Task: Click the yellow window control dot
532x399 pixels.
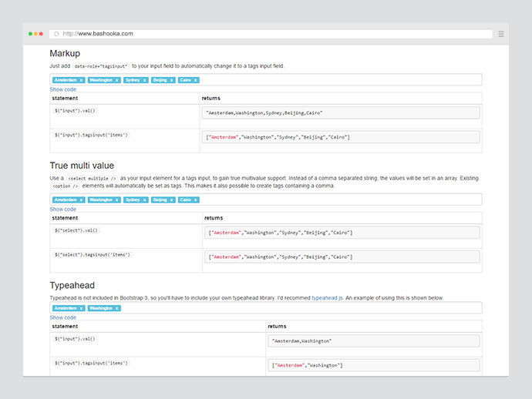Action: click(35, 34)
